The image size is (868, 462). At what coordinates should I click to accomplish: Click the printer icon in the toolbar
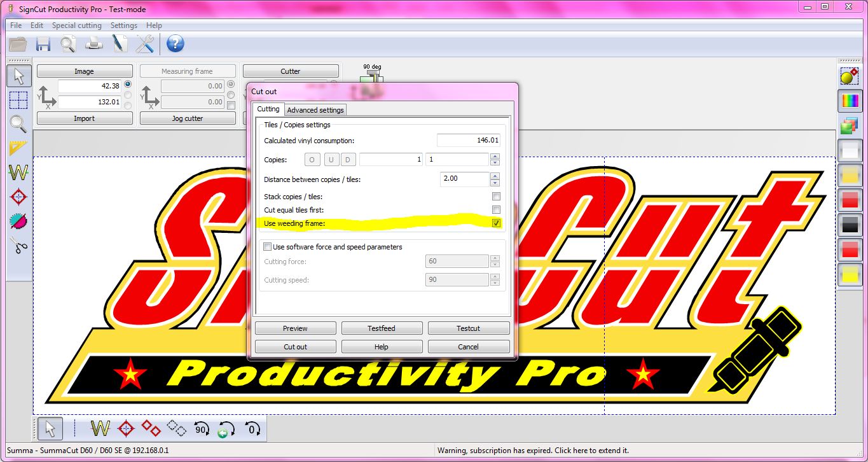click(94, 44)
